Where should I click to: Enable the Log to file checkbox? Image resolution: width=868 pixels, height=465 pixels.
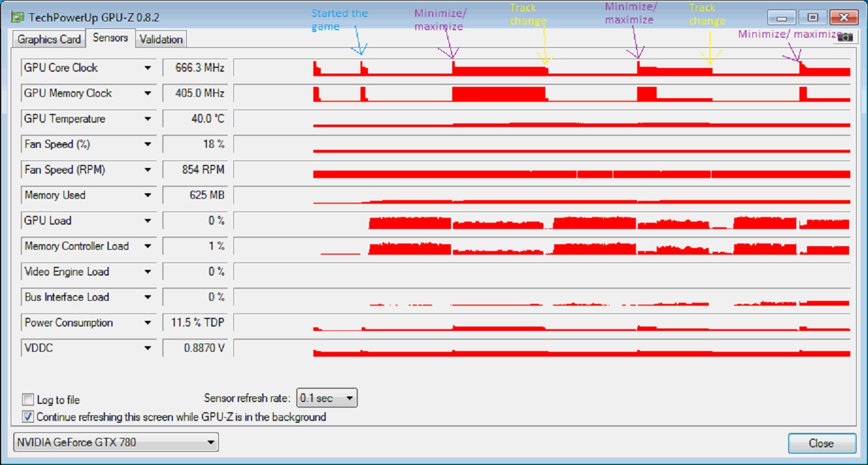point(28,400)
